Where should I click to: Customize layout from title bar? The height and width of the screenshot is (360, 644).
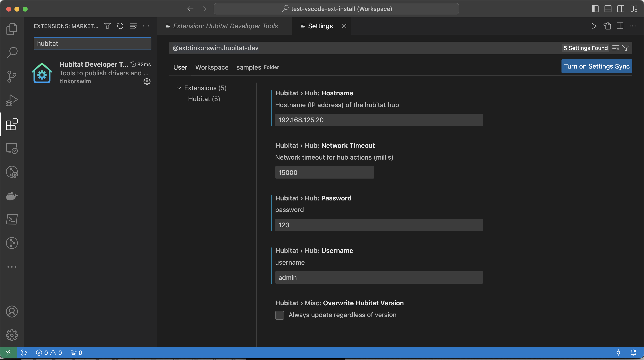pos(634,9)
